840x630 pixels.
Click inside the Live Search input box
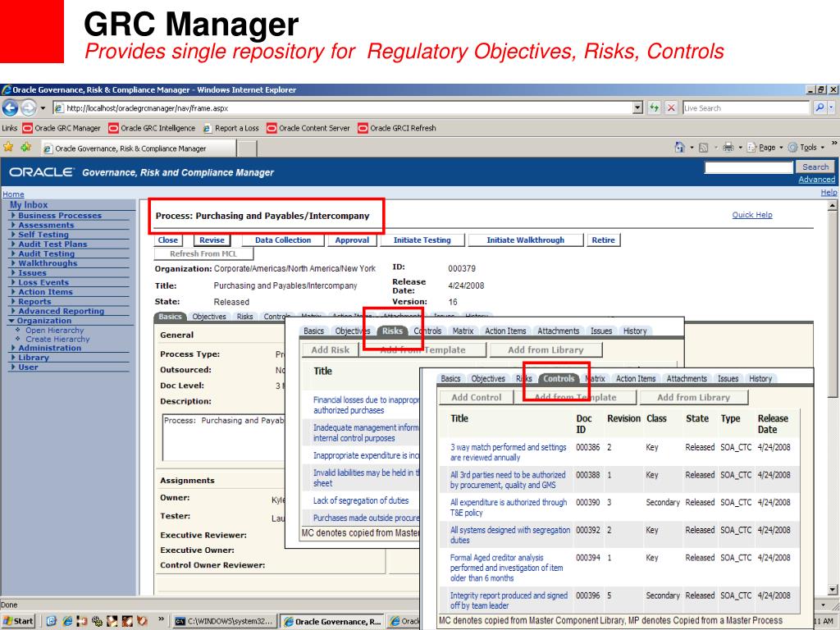point(745,107)
